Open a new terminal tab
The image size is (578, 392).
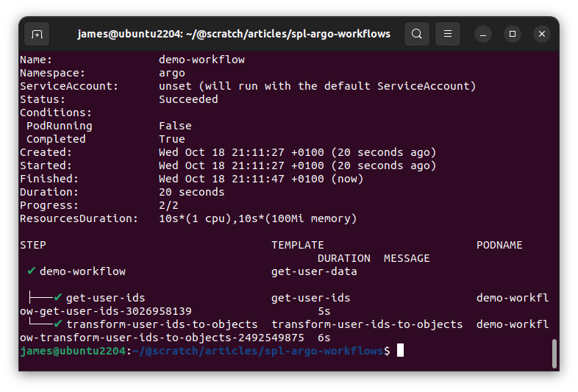[x=37, y=34]
